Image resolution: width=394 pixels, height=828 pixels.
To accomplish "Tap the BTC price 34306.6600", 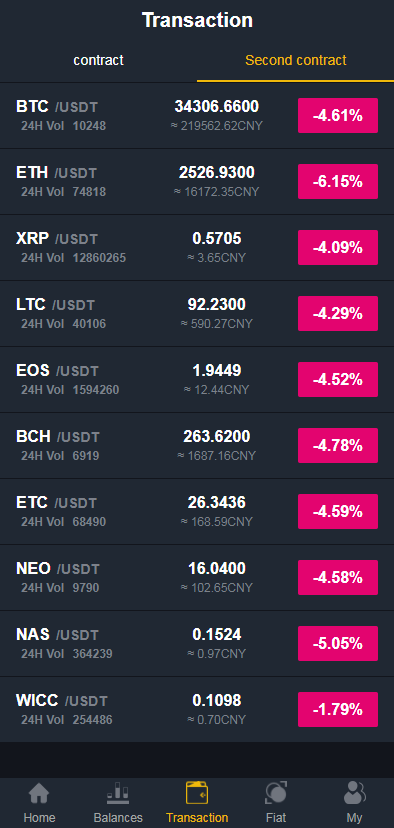I will point(217,107).
